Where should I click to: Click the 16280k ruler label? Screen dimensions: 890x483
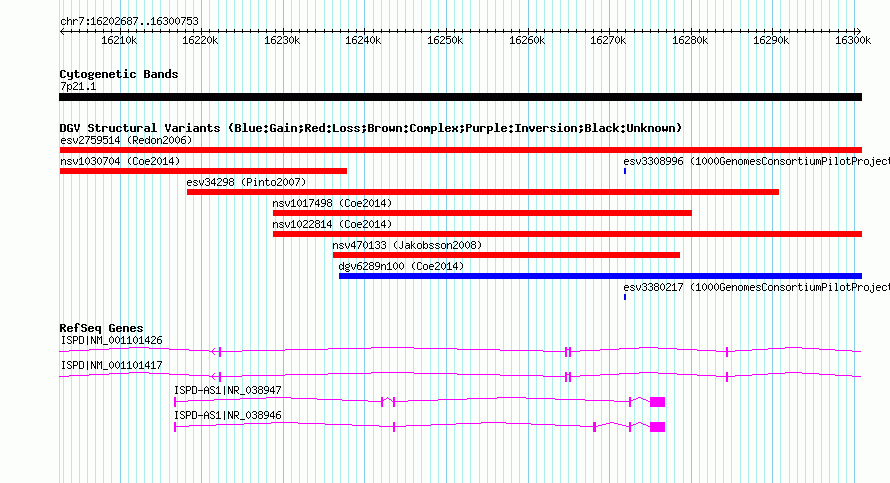(x=690, y=41)
